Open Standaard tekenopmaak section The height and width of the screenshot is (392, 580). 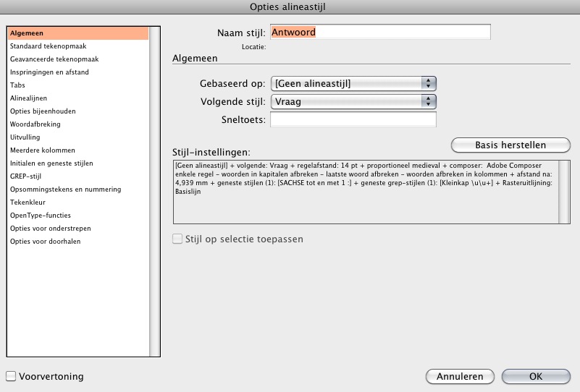(78, 46)
